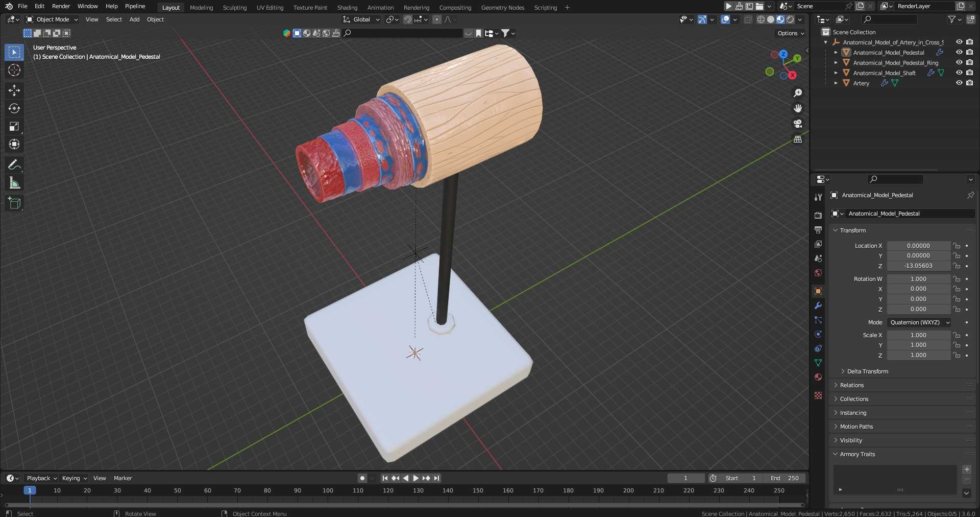Image resolution: width=980 pixels, height=517 pixels.
Task: Expand the Collections panel
Action: pyautogui.click(x=853, y=399)
